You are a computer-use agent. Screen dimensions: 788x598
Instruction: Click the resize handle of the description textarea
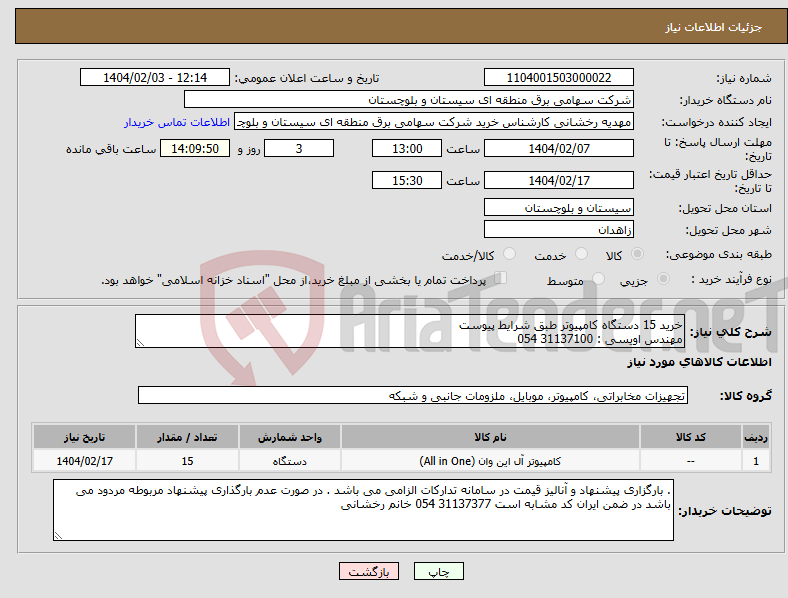(140, 343)
